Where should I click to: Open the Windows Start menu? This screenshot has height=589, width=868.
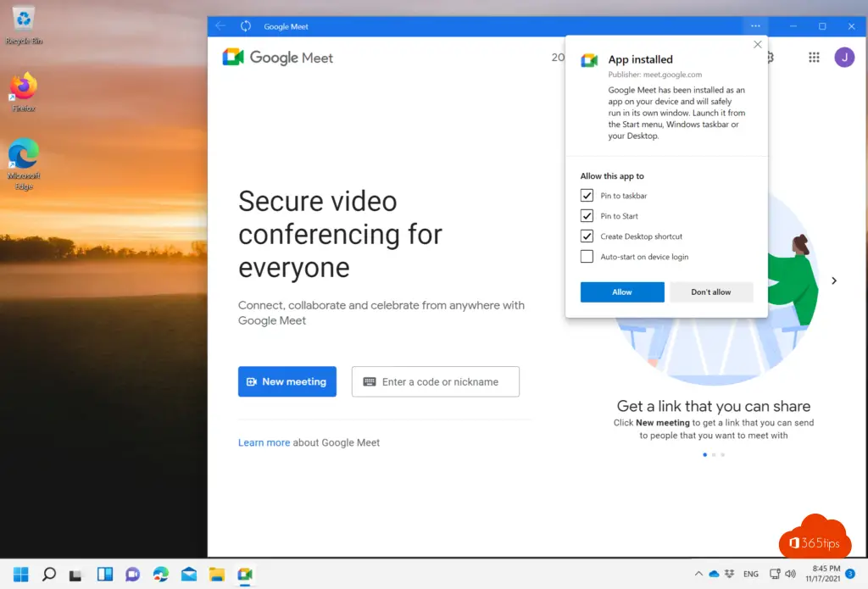coord(20,574)
